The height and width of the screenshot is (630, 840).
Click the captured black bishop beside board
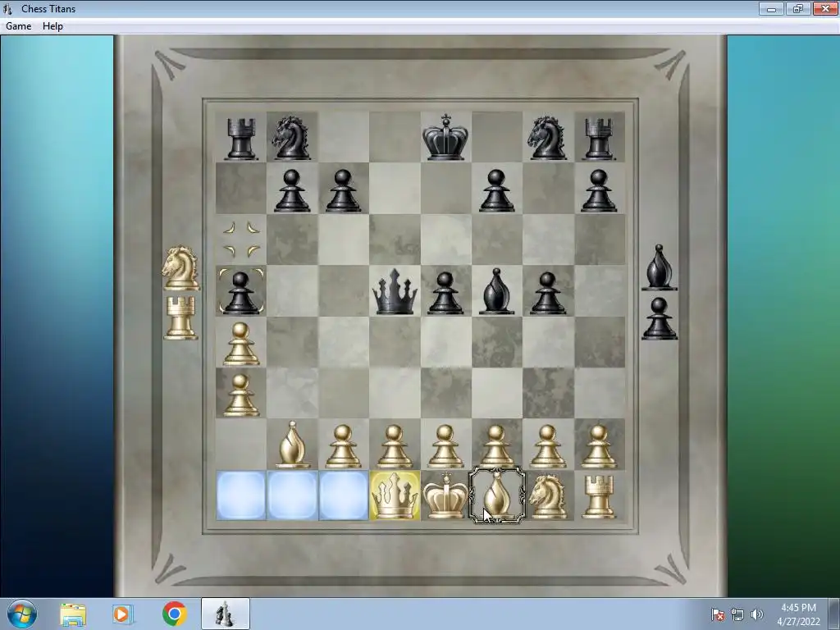click(660, 267)
